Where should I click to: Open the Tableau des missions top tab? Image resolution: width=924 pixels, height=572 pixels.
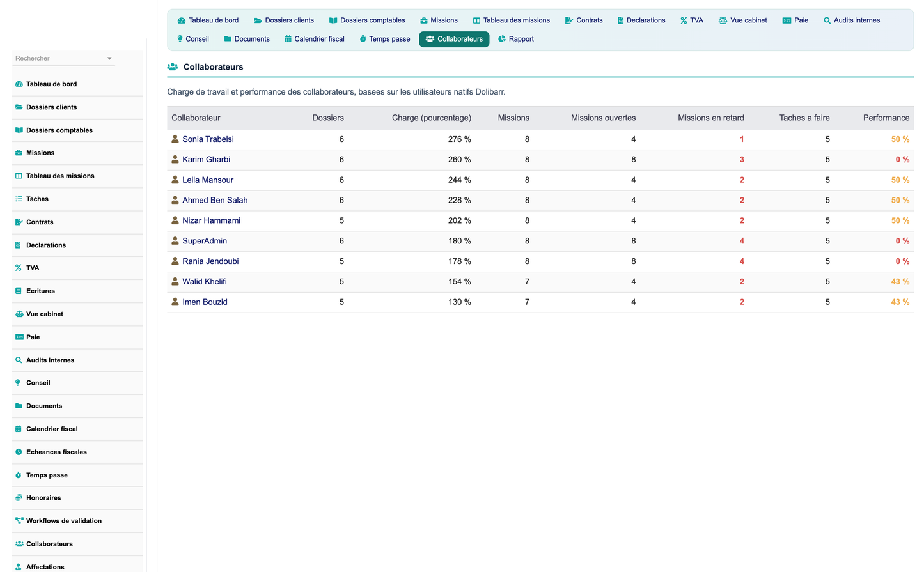(512, 20)
